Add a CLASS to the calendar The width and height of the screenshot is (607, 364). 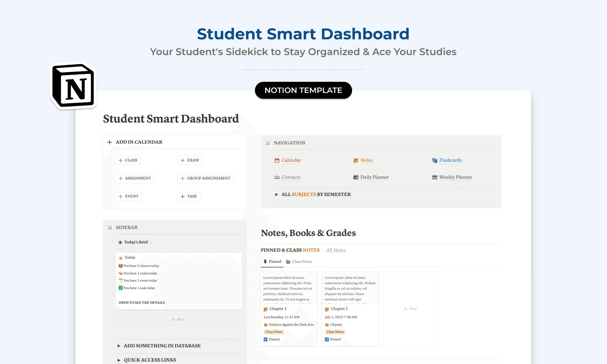pos(128,160)
